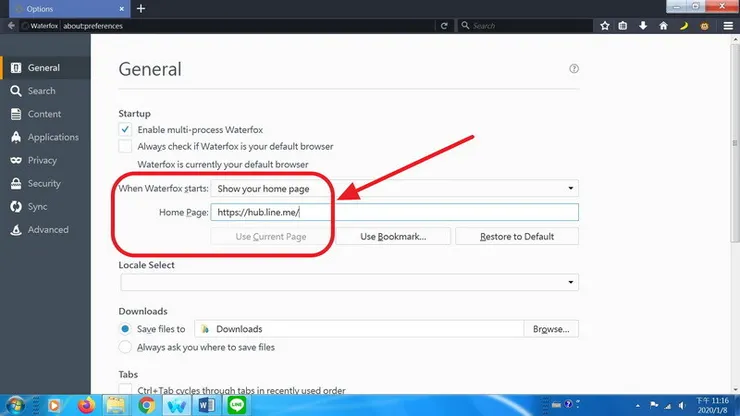Click the Restore to Default button
The width and height of the screenshot is (740, 416).
point(517,237)
